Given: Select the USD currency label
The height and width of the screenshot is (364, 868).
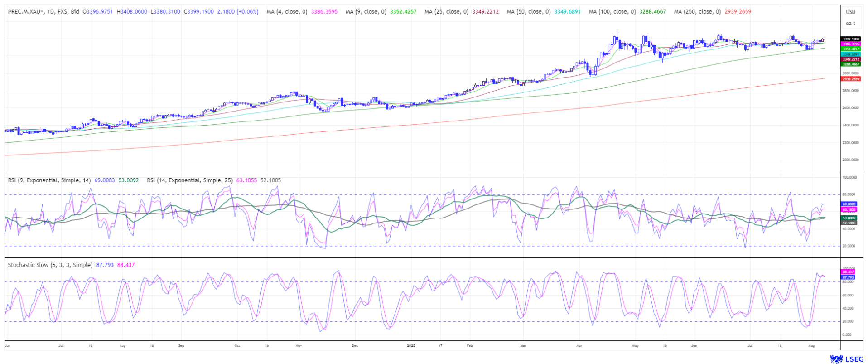Looking at the screenshot, I should [850, 12].
